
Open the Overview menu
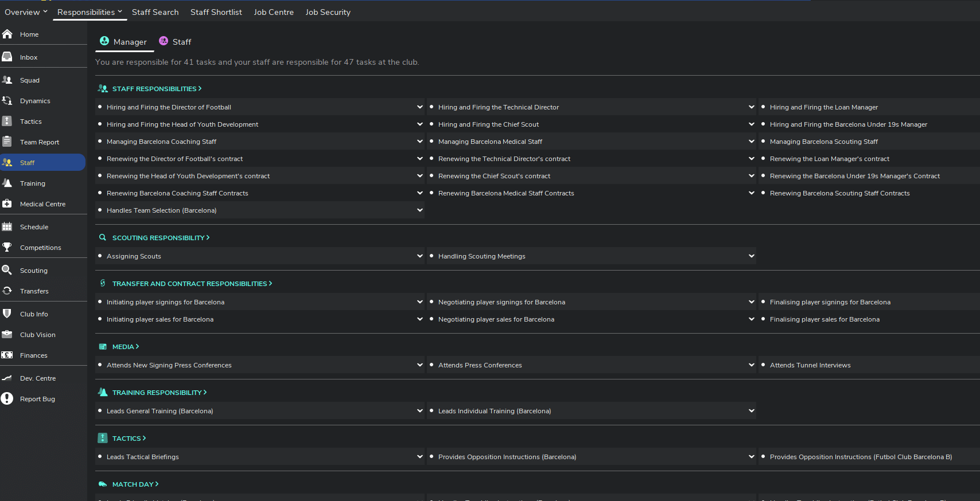pyautogui.click(x=26, y=12)
